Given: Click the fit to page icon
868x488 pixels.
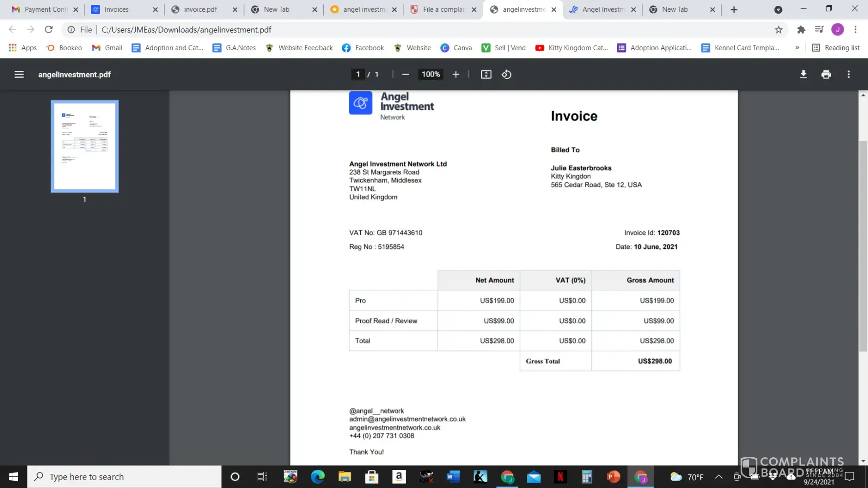Looking at the screenshot, I should point(486,74).
